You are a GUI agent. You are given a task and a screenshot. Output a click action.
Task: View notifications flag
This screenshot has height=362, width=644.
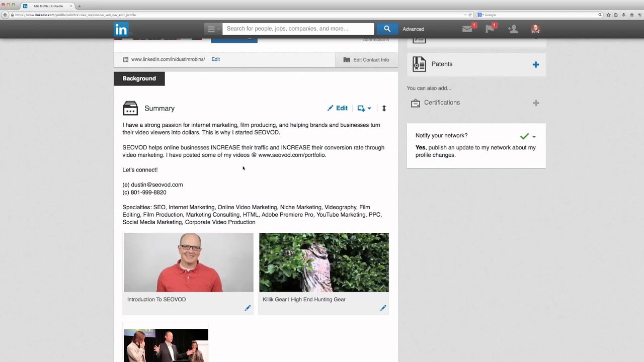coord(490,29)
